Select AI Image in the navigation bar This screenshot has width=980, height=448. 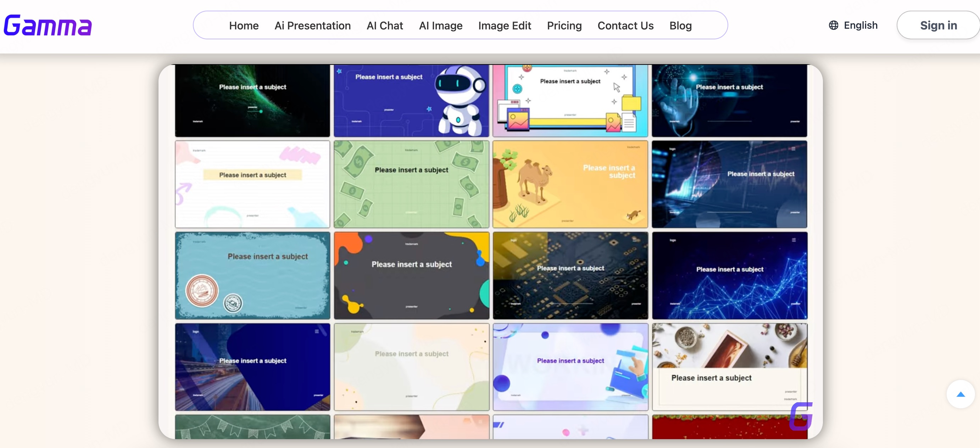(x=440, y=26)
